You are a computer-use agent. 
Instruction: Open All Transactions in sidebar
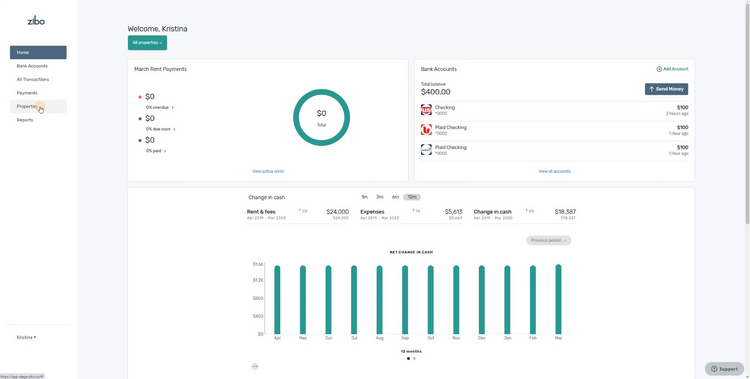pos(38,79)
